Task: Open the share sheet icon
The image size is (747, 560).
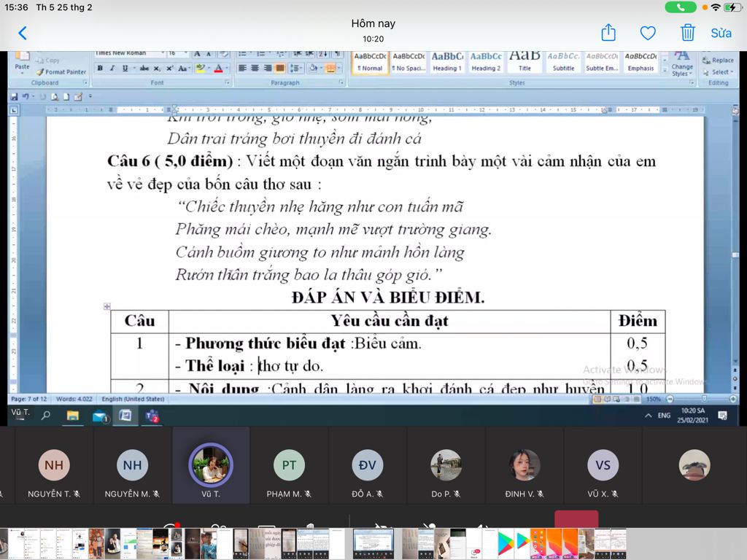Action: point(608,32)
